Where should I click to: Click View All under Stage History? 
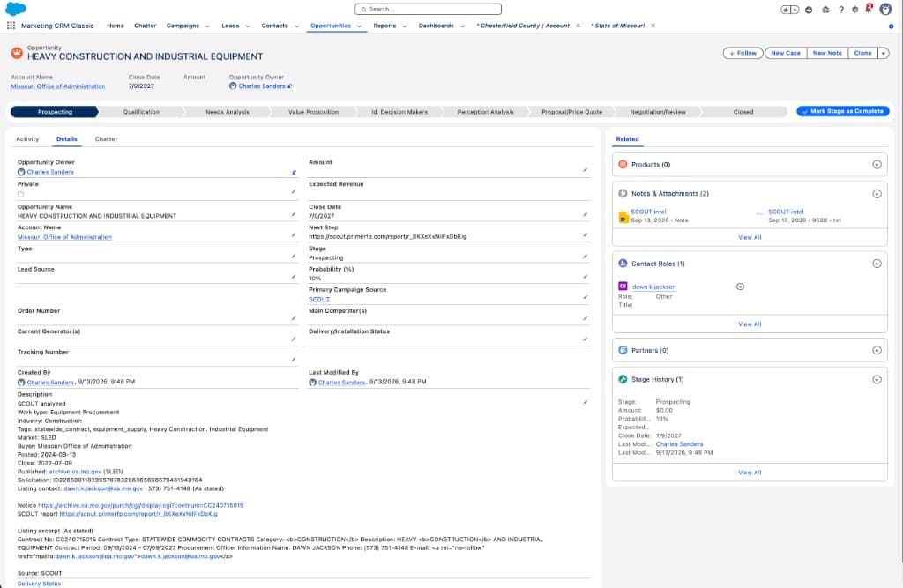(750, 473)
